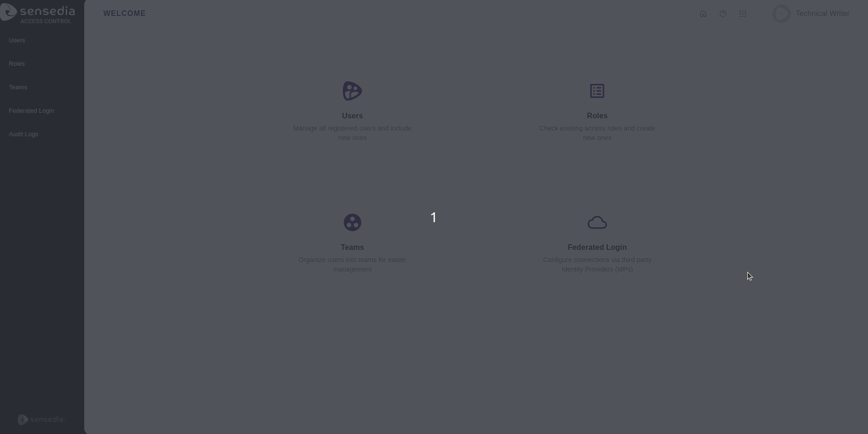Open the Technical Writer user menu

[822, 14]
